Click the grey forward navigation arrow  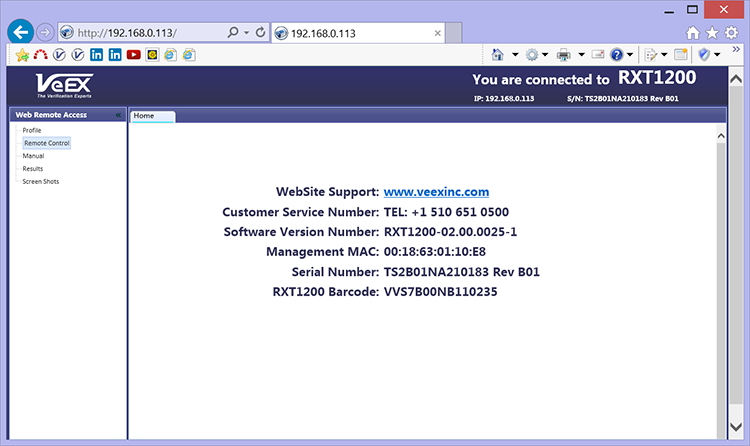(45, 33)
